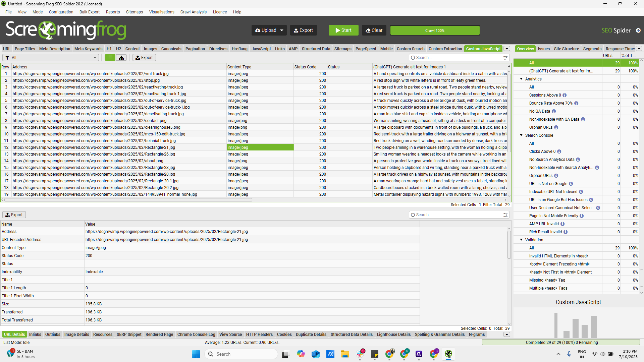Screen dimensions: 644x362
Task: Click the Crawl 100% progress bar
Action: [x=435, y=31]
